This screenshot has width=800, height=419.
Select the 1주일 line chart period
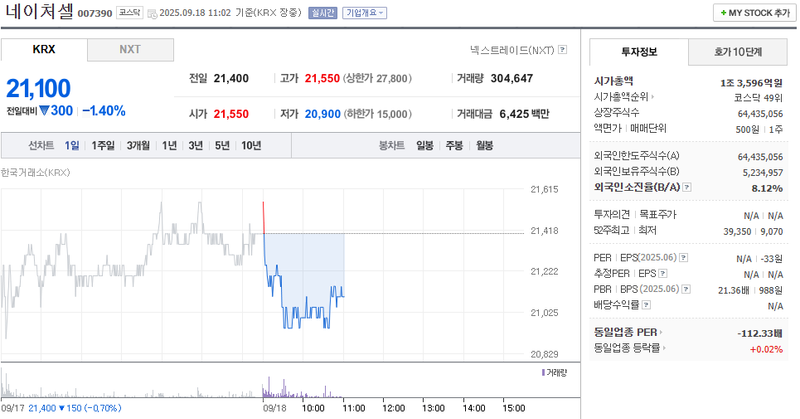[103, 145]
